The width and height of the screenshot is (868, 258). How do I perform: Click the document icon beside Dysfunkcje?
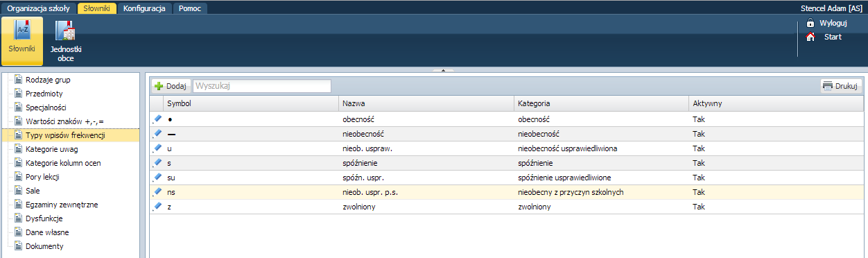(x=19, y=218)
